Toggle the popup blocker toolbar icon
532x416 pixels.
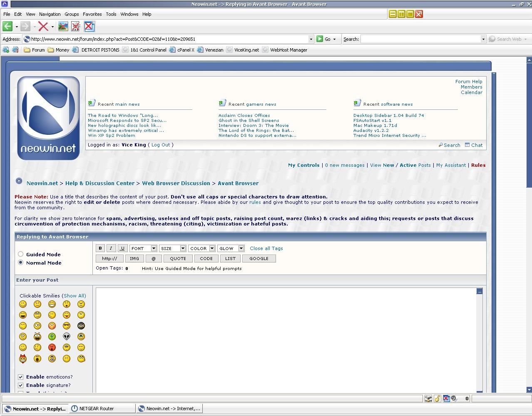89,27
